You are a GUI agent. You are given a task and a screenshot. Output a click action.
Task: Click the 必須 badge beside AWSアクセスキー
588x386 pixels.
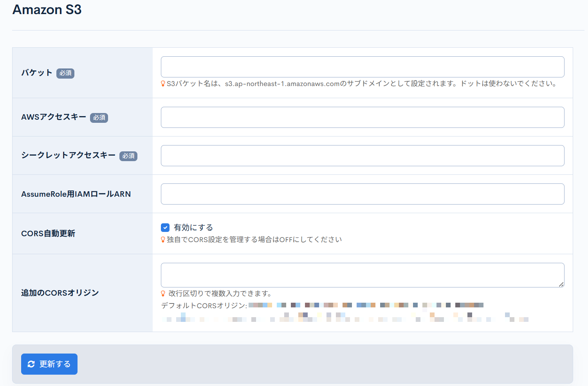pos(99,118)
